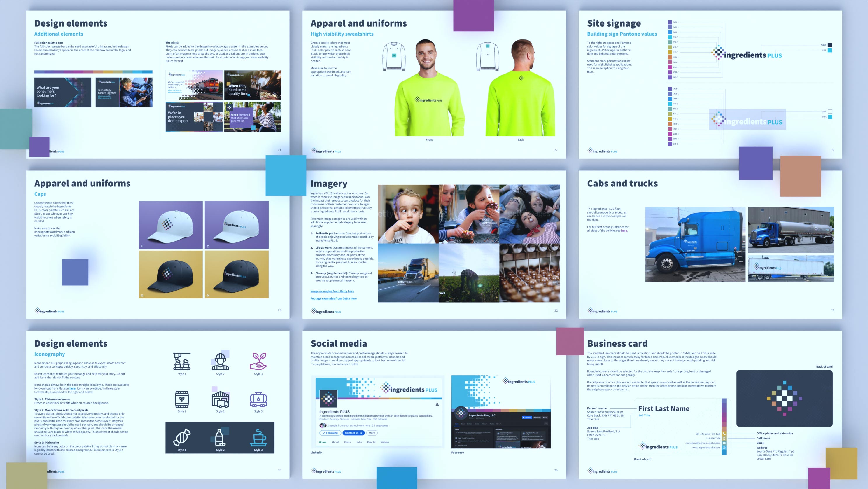Viewport: 868px width, 489px height.
Task: Click the LinkedIn notification bell icon
Action: (437, 404)
